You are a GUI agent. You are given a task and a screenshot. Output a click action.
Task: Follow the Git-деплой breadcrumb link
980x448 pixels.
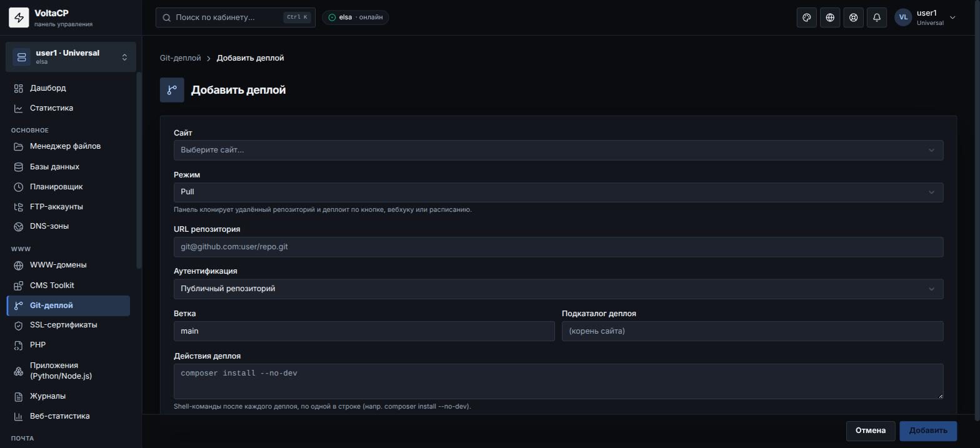point(181,58)
